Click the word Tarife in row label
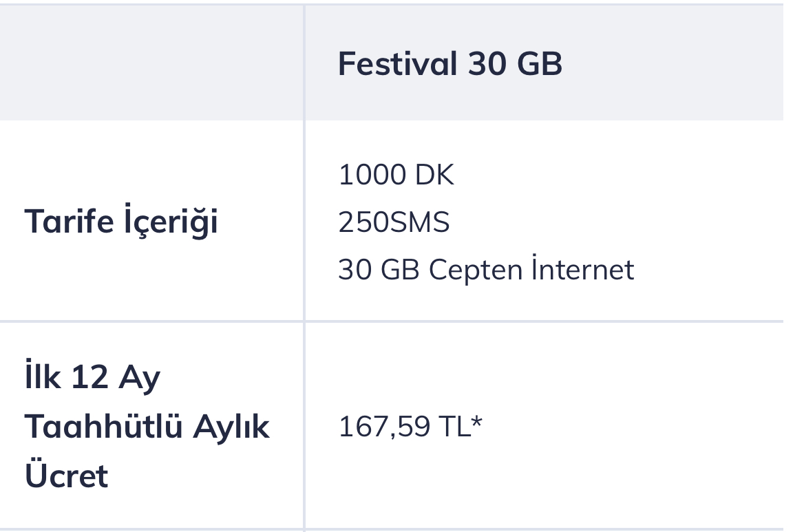The image size is (804, 532). [70, 221]
